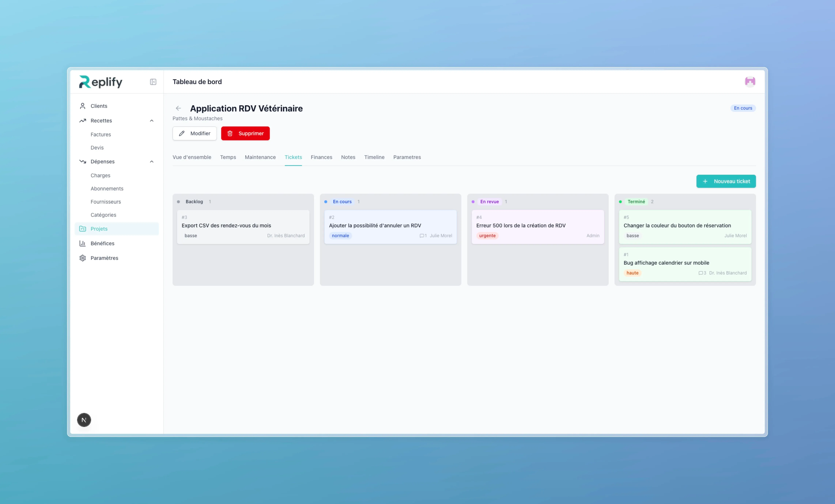Collapse the Recettes section chevron

tap(152, 121)
